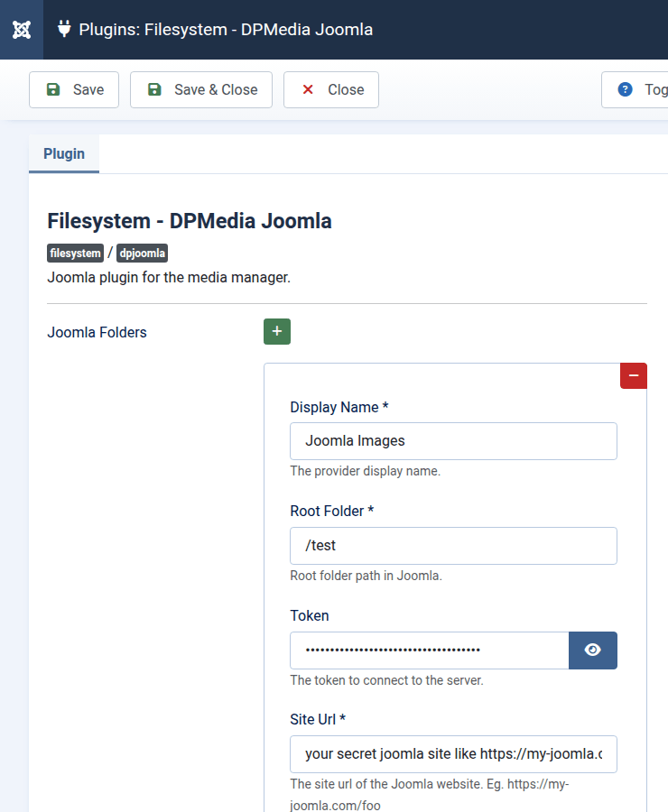The height and width of the screenshot is (812, 668).
Task: Click the Display Name label
Action: tap(339, 407)
